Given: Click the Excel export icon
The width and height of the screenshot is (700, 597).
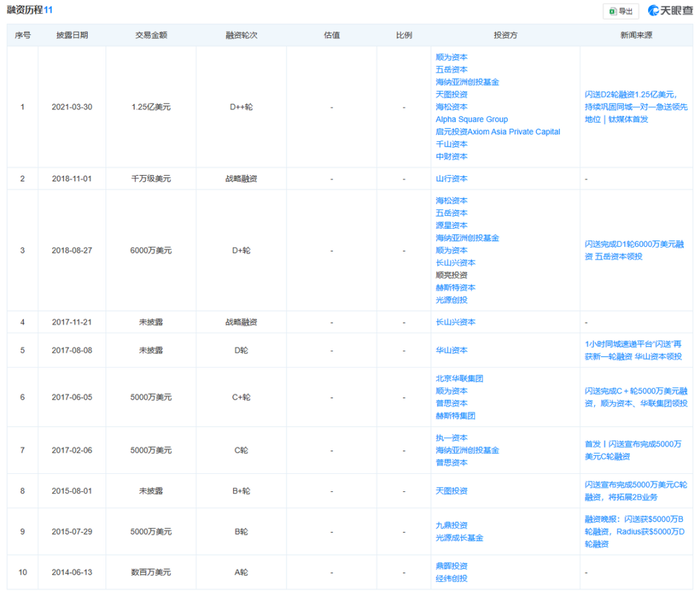Looking at the screenshot, I should (x=613, y=11).
